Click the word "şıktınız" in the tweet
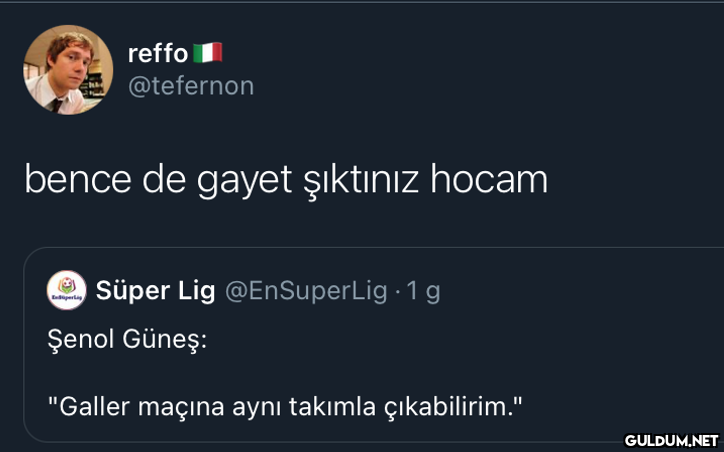 click(x=361, y=182)
